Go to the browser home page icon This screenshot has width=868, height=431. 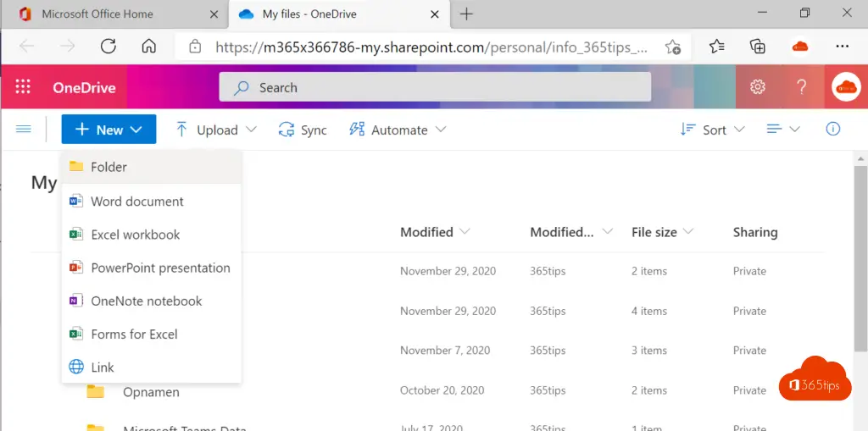148,46
